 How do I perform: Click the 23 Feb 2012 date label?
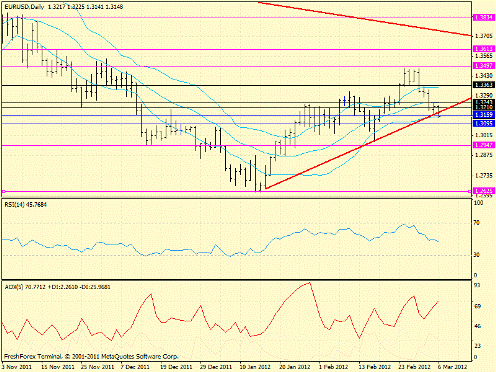pos(414,367)
